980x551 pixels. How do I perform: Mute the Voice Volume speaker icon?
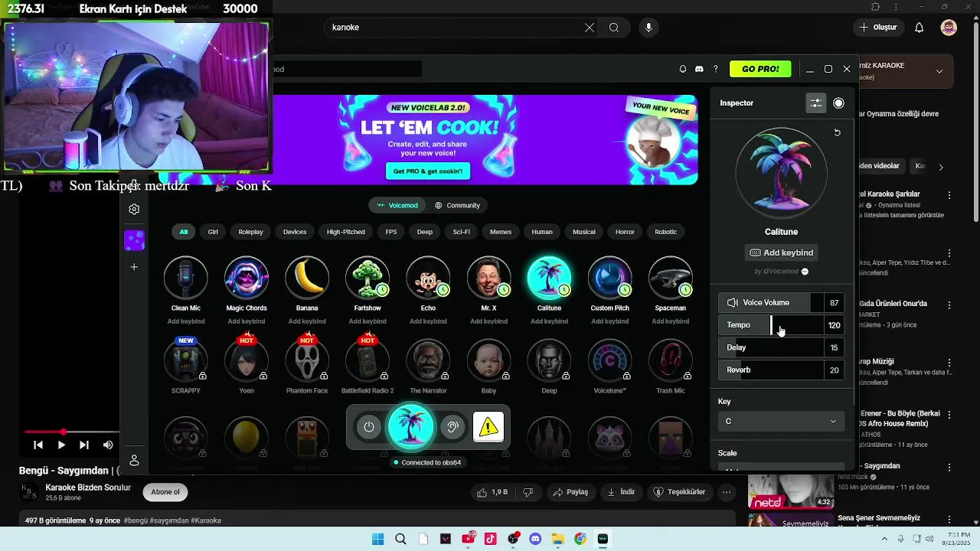(x=733, y=303)
